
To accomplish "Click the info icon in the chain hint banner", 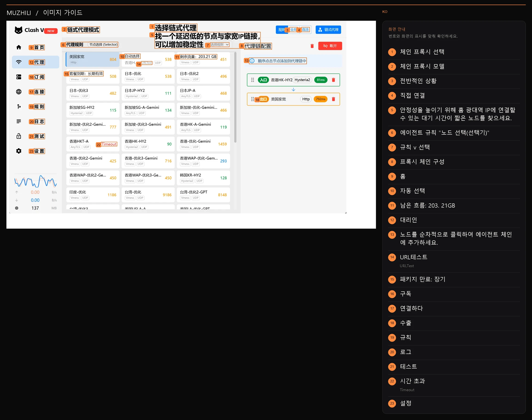I will click(252, 61).
